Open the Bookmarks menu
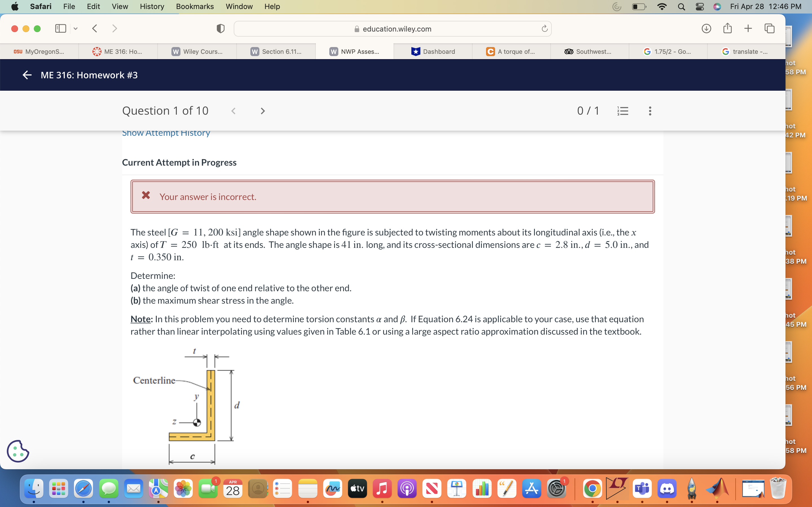The width and height of the screenshot is (812, 507). [195, 6]
